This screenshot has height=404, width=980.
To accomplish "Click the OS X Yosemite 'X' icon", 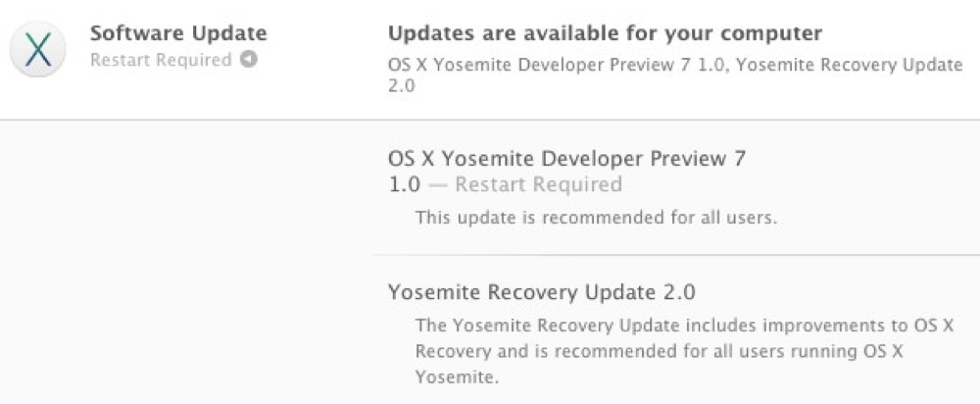I will [37, 49].
